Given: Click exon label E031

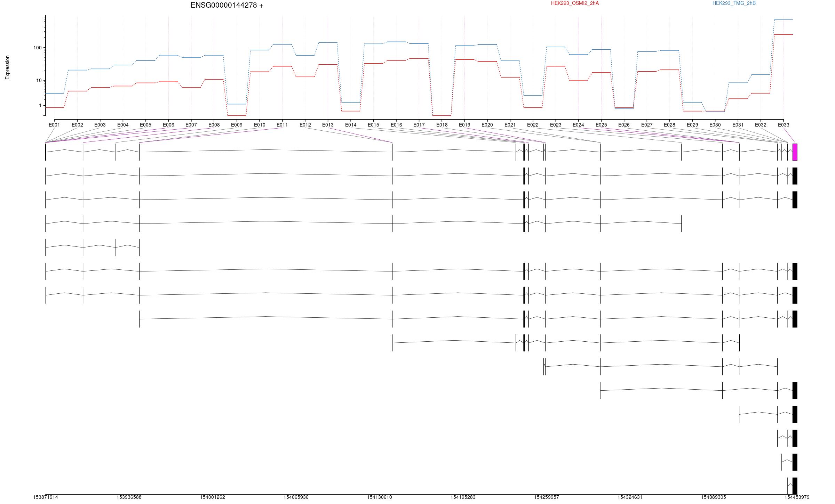Looking at the screenshot, I should [738, 125].
